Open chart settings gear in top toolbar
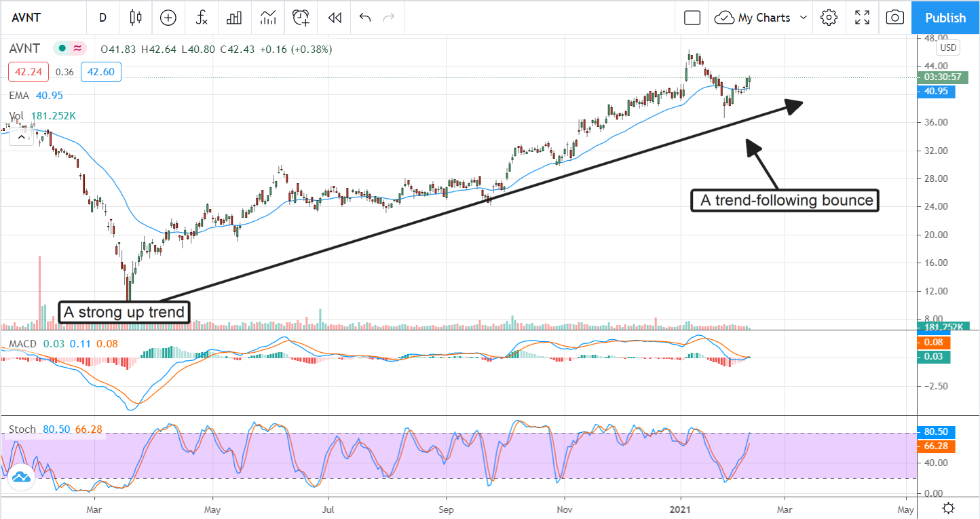This screenshot has height=519, width=980. tap(829, 18)
